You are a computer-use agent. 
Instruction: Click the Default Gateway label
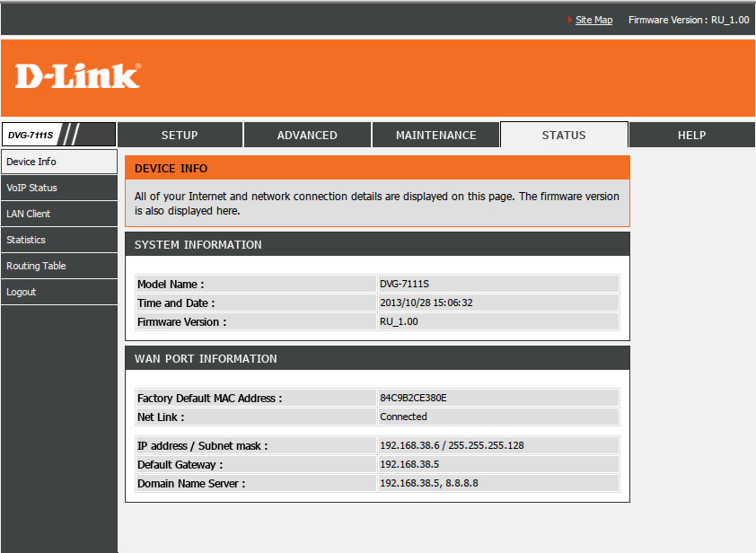180,465
